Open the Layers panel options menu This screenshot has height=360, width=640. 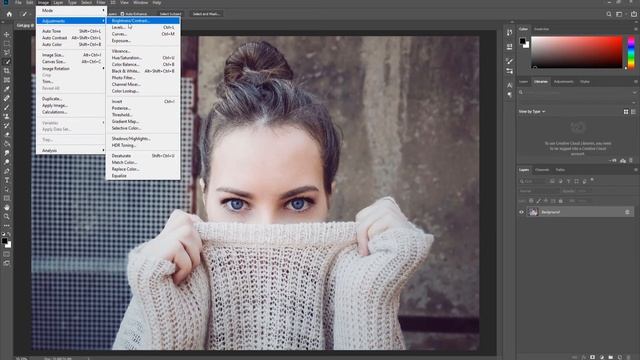click(636, 170)
